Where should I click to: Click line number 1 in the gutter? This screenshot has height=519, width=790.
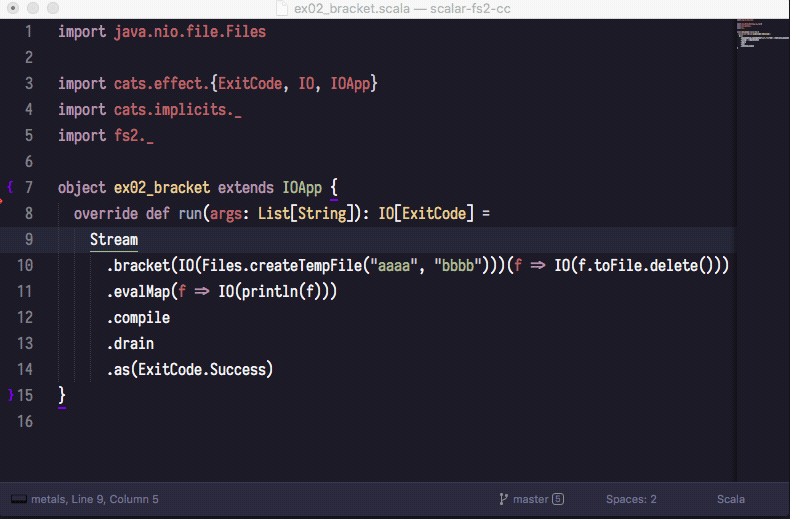(29, 31)
